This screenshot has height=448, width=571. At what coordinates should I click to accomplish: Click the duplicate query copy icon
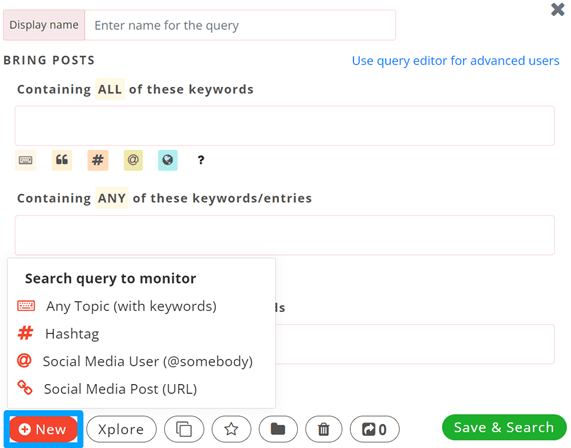184,429
